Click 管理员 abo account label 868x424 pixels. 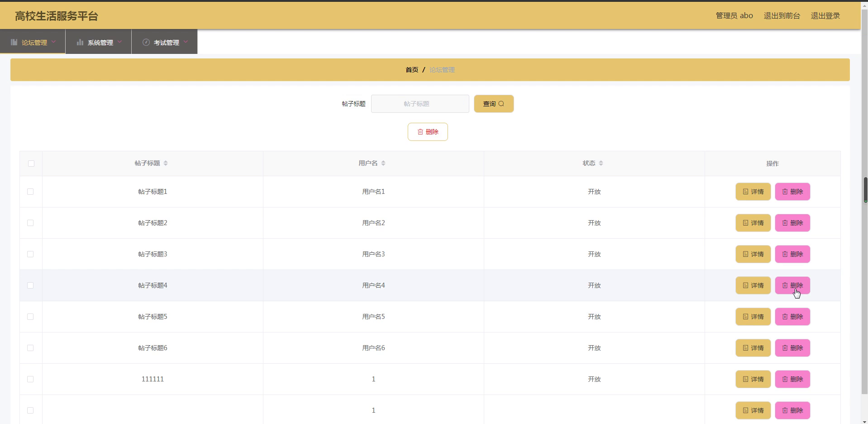pyautogui.click(x=734, y=16)
